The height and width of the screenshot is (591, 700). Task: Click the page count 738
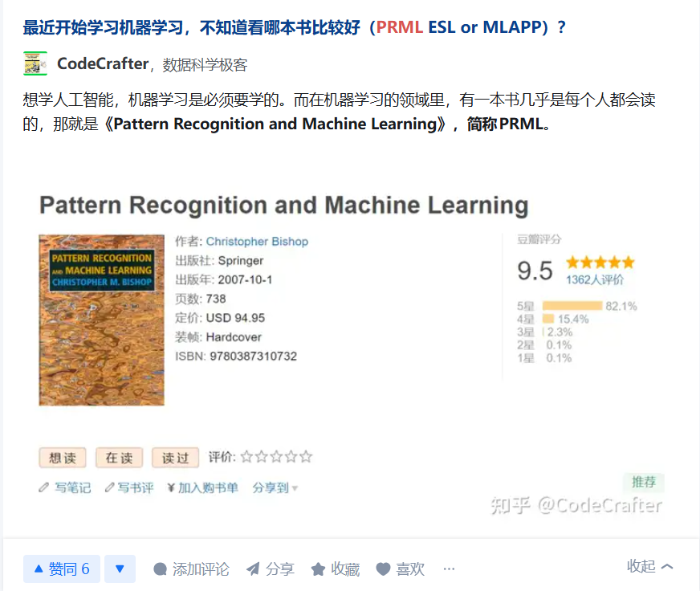pyautogui.click(x=216, y=299)
